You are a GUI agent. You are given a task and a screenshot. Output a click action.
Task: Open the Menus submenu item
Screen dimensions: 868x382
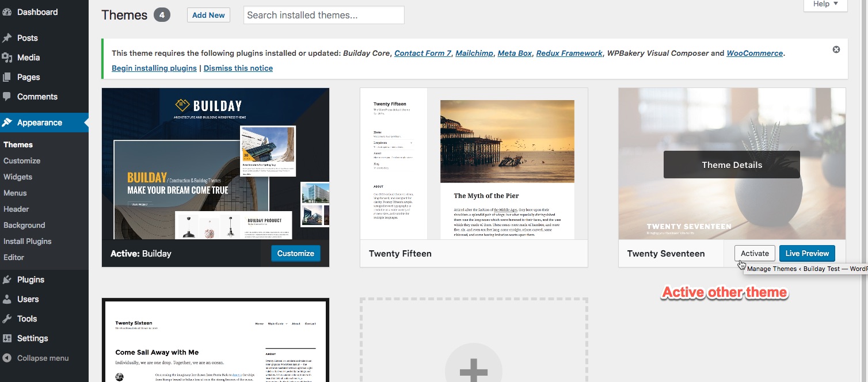click(x=15, y=193)
